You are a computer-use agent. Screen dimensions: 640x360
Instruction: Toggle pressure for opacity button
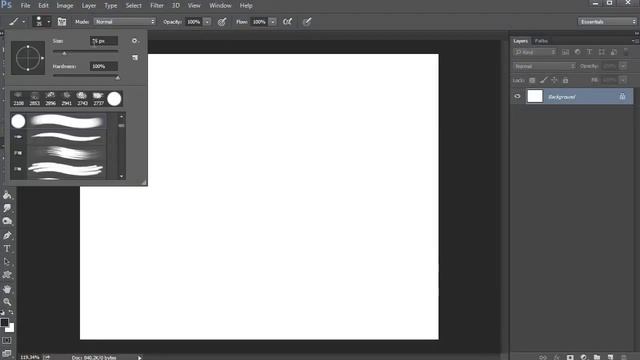pos(222,22)
